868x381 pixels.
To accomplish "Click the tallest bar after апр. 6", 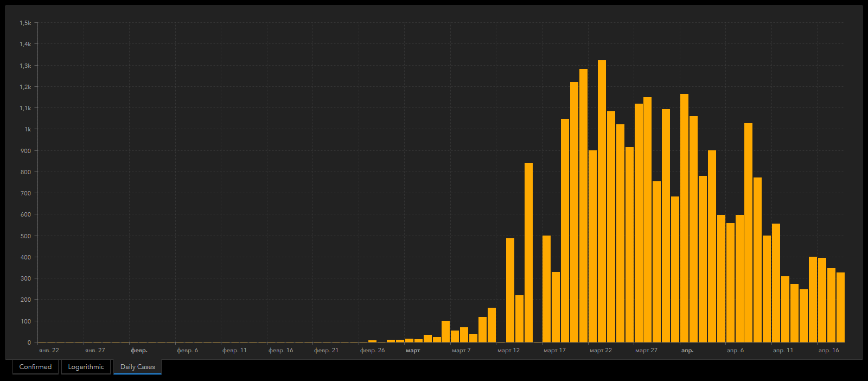I will coord(748,232).
